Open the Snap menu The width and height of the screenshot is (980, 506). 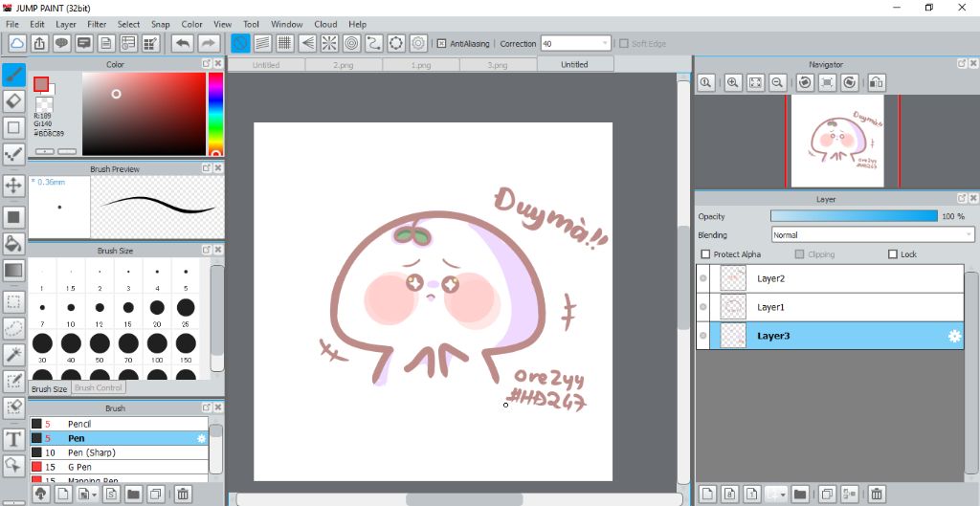tap(161, 24)
